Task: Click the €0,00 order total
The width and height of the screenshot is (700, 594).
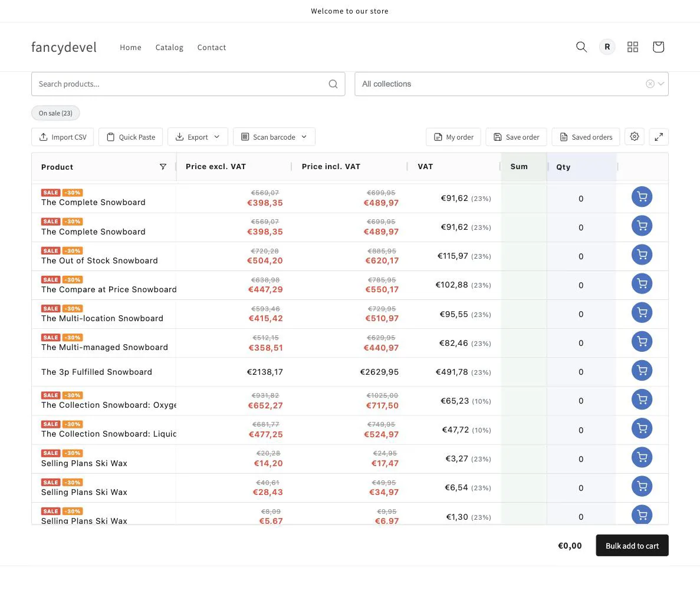Action: pos(570,546)
